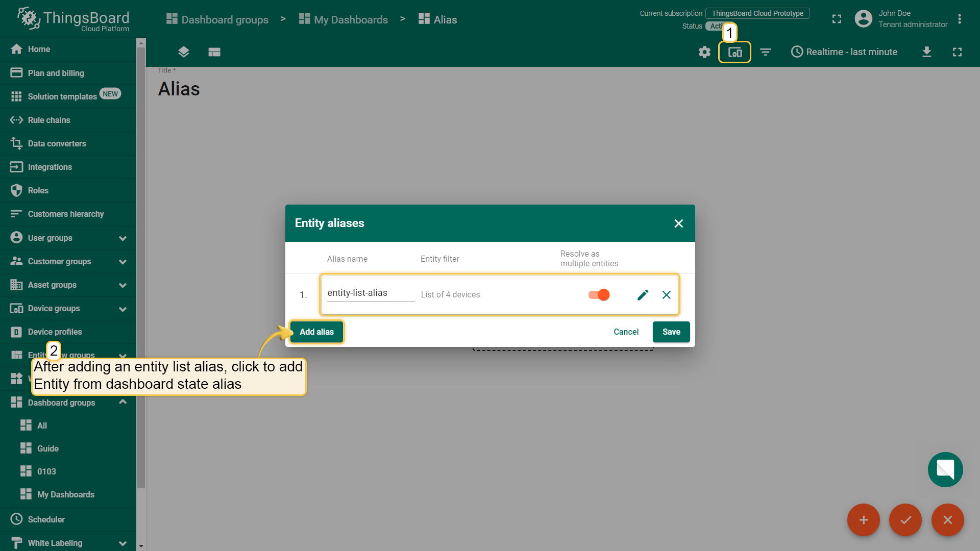The image size is (980, 551).
Task: Open Device profiles
Action: pos(68,332)
